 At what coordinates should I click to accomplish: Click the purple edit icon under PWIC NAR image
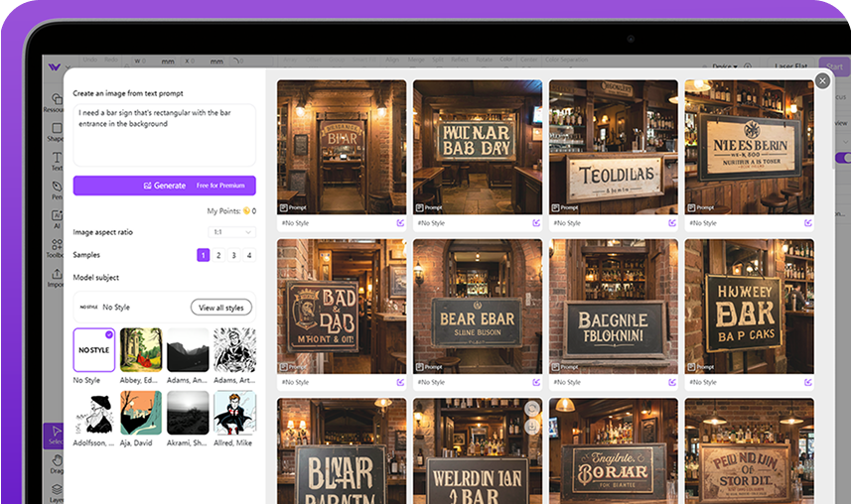click(x=536, y=222)
